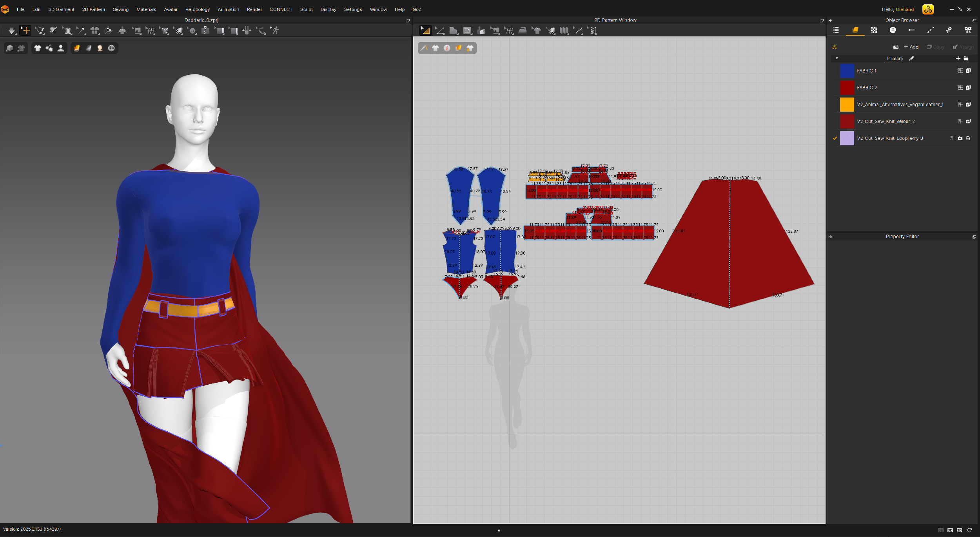Collapse Property Editor with arrow icon

click(830, 237)
